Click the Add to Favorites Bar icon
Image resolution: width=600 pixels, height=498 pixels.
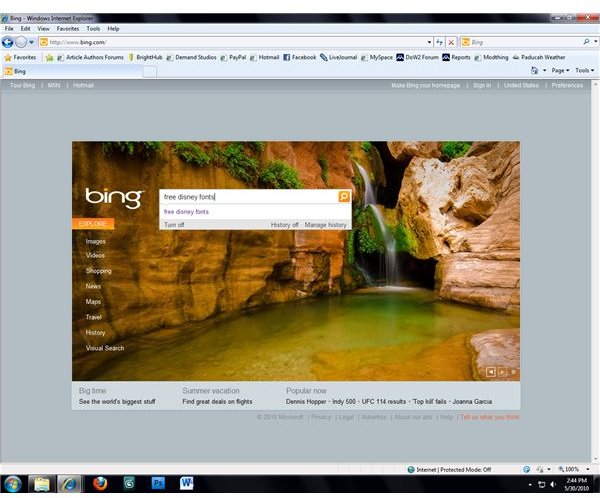pos(49,57)
